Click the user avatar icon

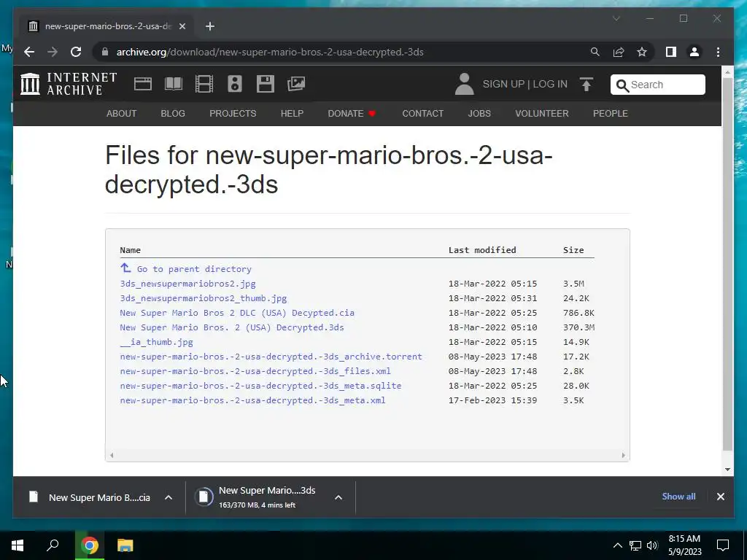click(465, 84)
